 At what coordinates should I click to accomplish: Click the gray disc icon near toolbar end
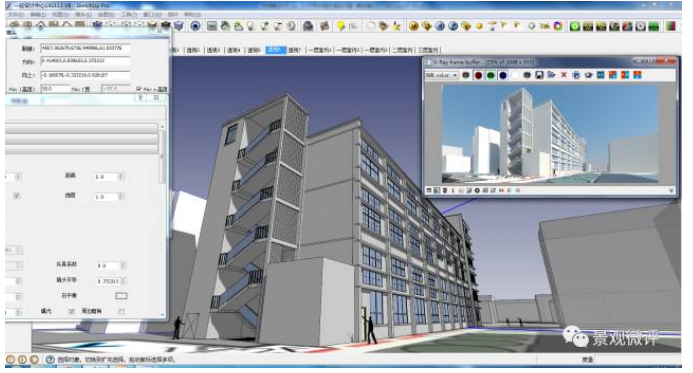tap(640, 26)
